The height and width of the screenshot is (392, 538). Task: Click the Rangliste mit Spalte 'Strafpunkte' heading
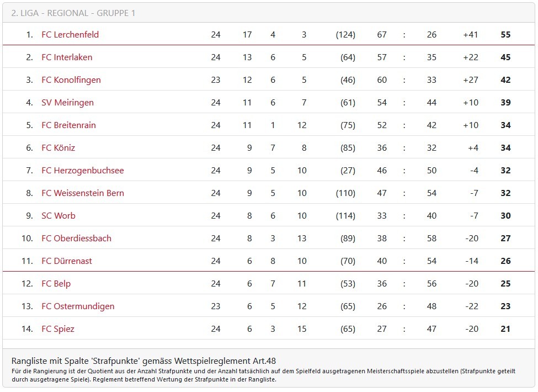(143, 361)
